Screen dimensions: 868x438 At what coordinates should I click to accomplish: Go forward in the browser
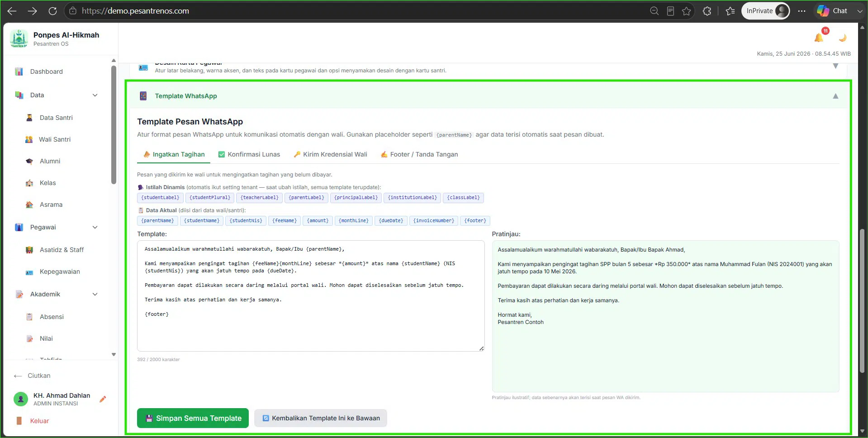[x=32, y=11]
